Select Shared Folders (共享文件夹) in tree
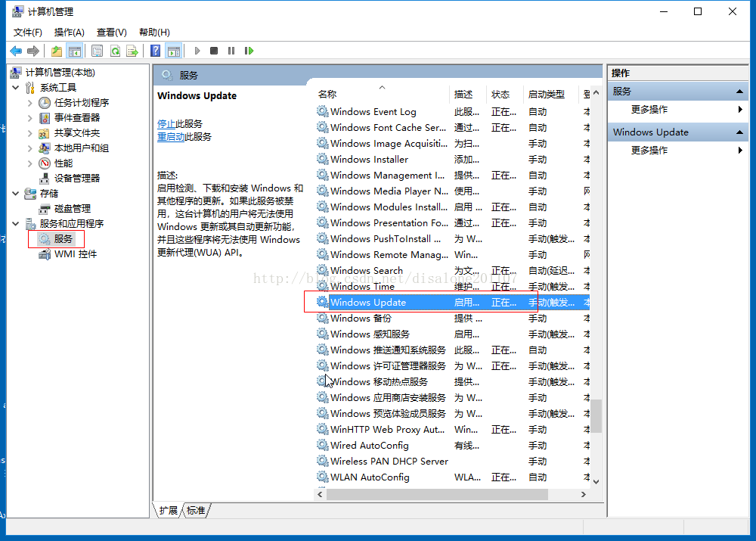The width and height of the screenshot is (756, 541). 76,132
